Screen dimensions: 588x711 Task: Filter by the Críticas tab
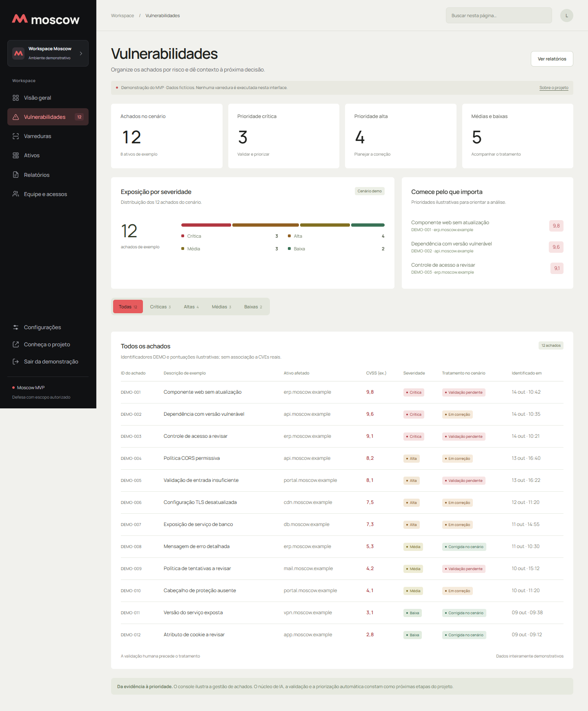160,307
